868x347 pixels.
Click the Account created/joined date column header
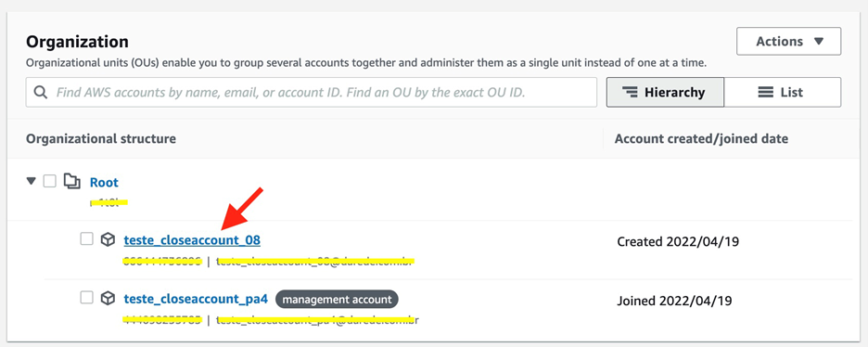click(x=701, y=138)
